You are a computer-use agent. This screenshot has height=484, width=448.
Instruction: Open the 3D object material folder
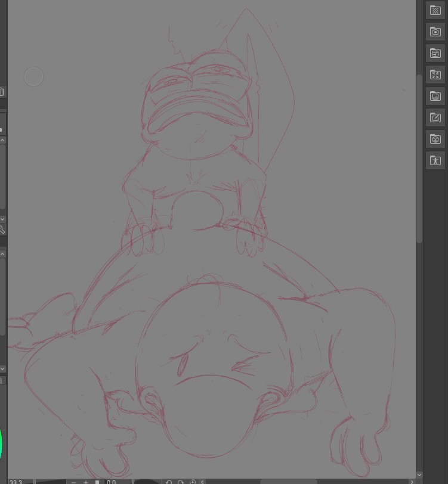click(435, 139)
